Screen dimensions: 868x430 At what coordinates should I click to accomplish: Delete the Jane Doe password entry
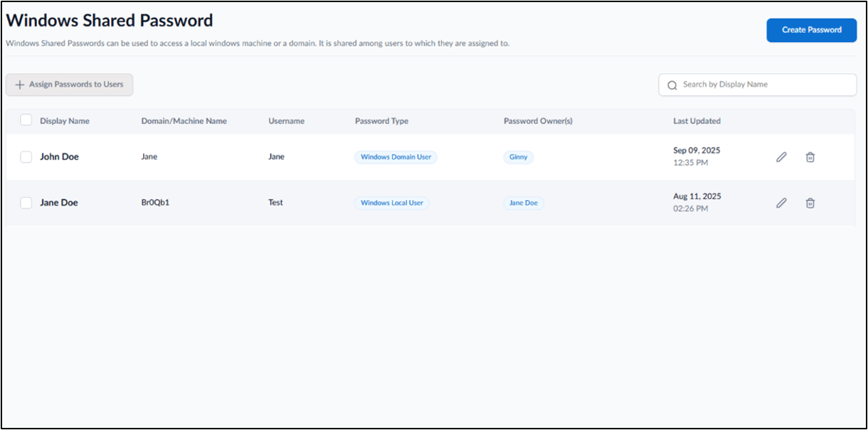point(810,203)
